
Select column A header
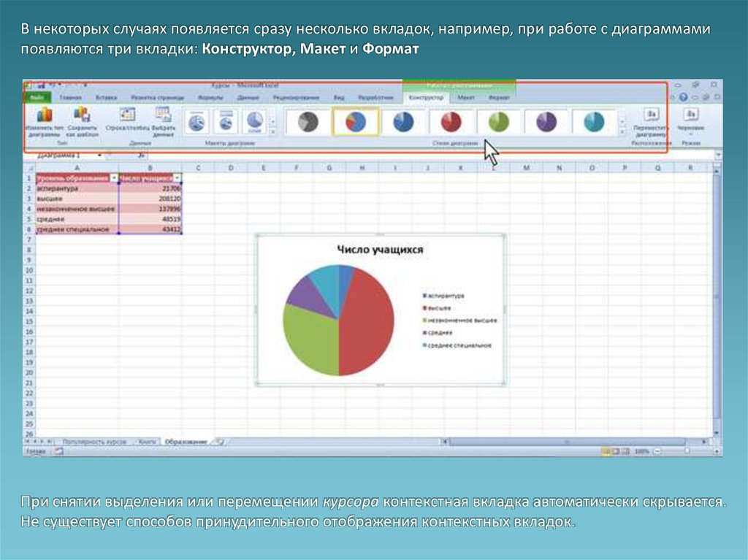coord(77,168)
